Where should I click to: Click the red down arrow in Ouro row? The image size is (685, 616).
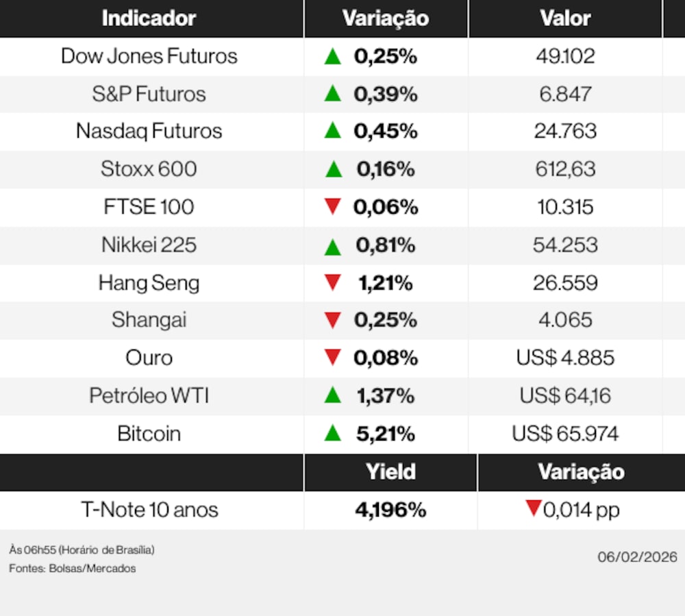pyautogui.click(x=333, y=357)
